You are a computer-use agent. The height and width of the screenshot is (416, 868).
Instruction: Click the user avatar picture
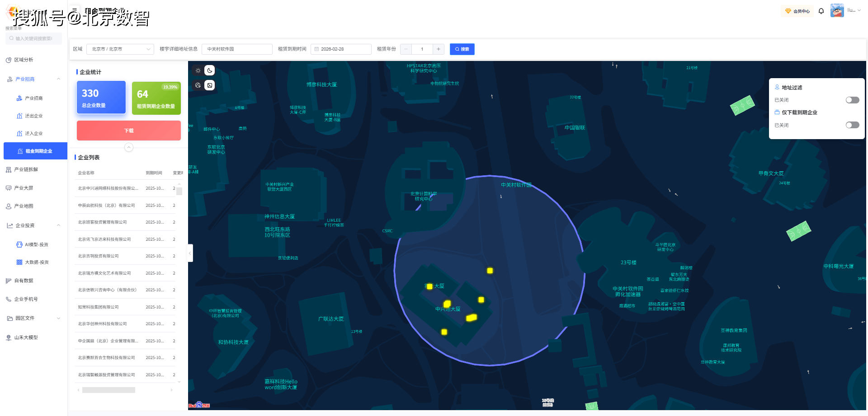click(837, 11)
